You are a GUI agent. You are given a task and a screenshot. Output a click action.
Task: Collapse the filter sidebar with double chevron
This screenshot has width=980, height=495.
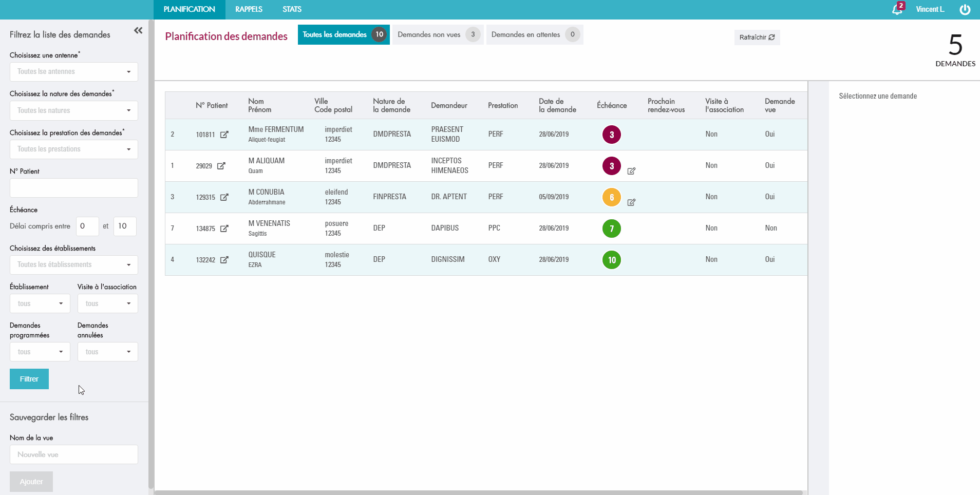[138, 31]
